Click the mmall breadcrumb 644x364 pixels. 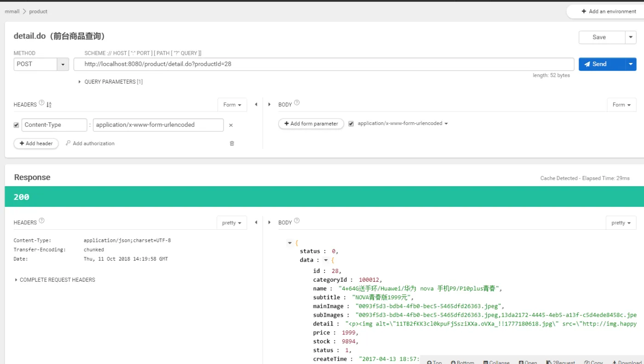tap(12, 11)
